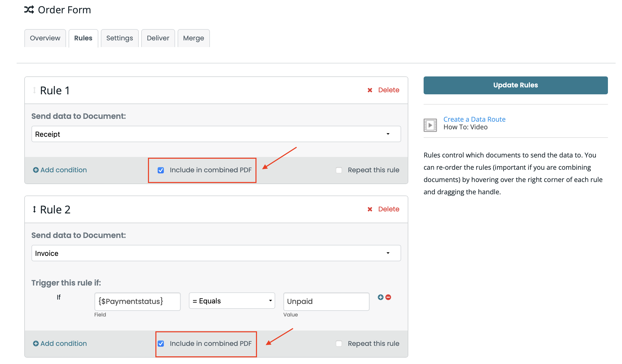Open the Invoice document dropdown
The height and width of the screenshot is (364, 622).
click(216, 253)
